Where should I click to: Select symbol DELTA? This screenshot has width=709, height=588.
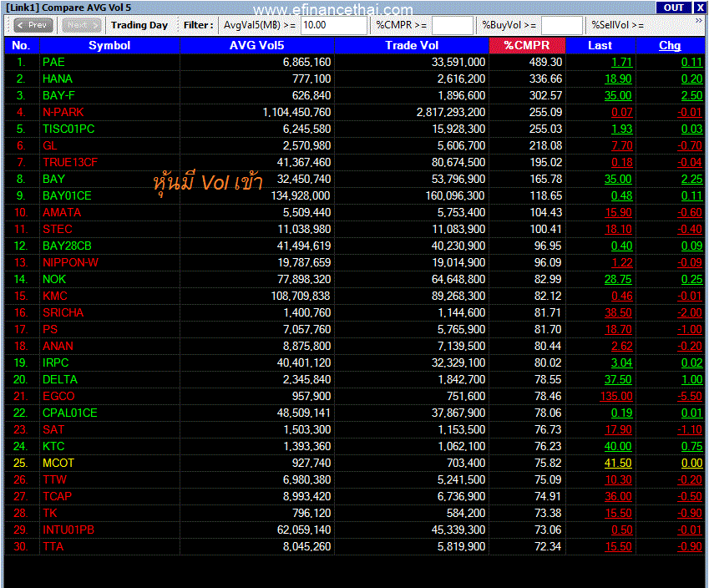(x=60, y=380)
